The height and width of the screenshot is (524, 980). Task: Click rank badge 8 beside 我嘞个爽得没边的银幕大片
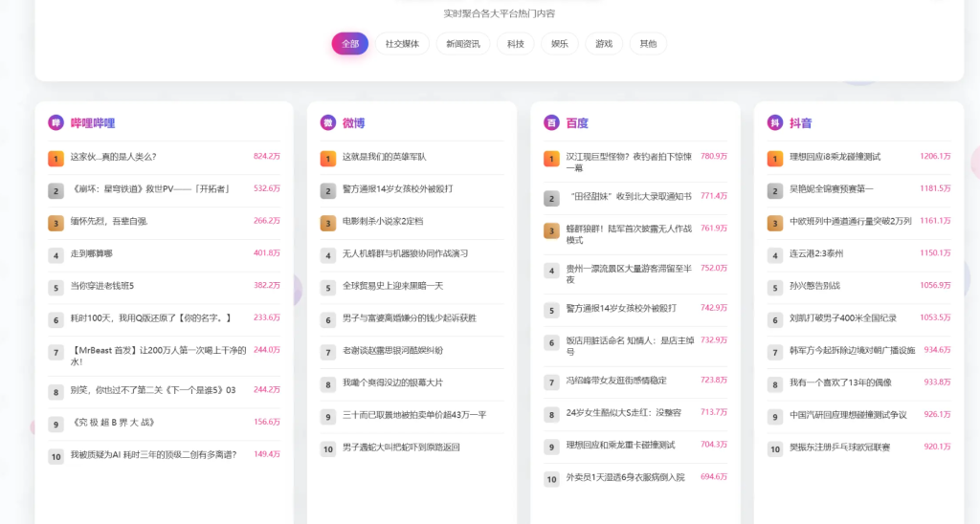(328, 384)
